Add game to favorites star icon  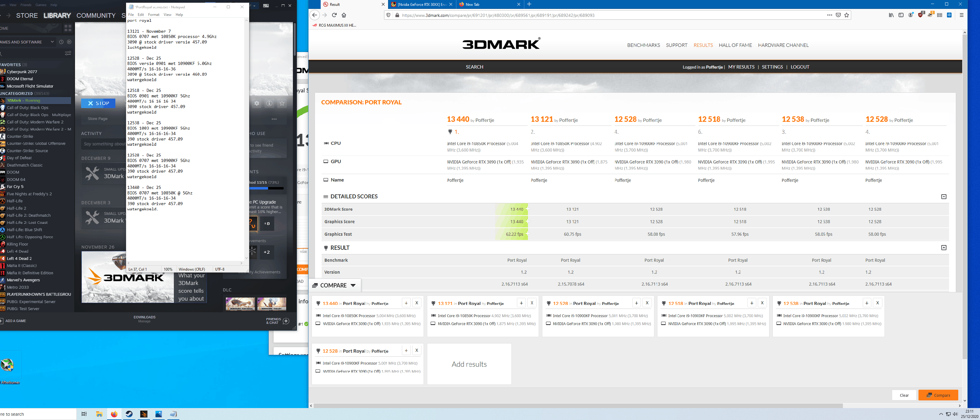tap(282, 103)
